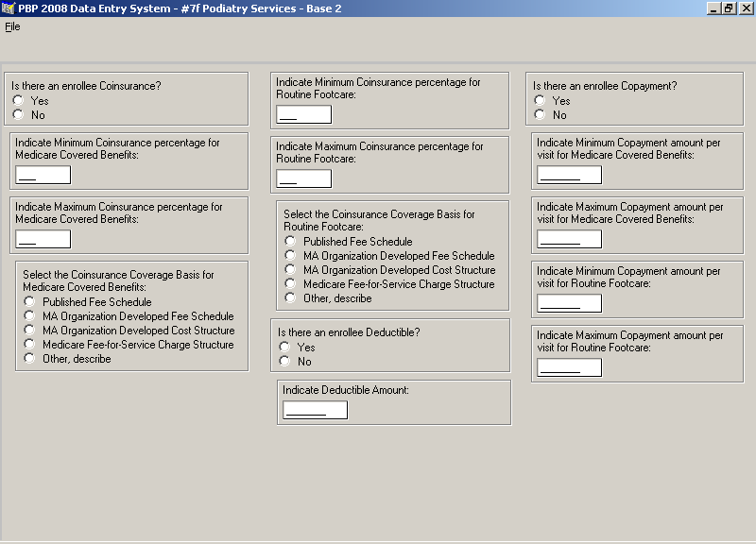
Task: Open the File menu
Action: pos(12,26)
